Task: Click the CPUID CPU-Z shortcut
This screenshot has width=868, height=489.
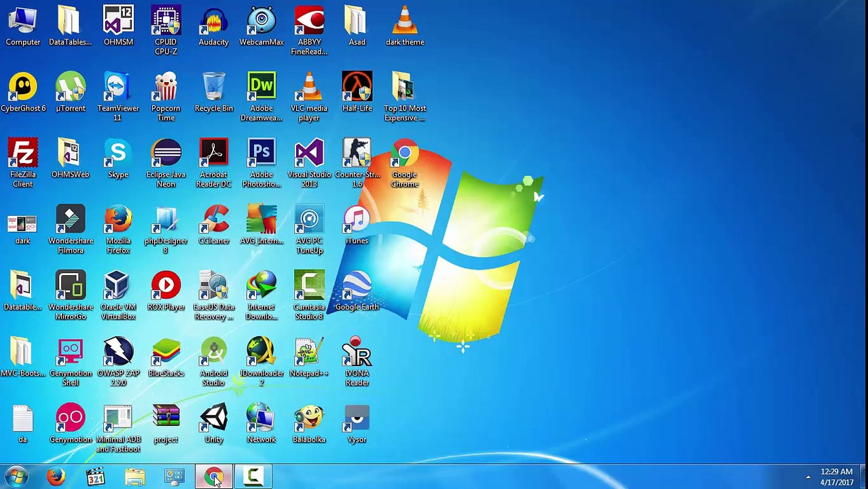Action: pos(166,31)
